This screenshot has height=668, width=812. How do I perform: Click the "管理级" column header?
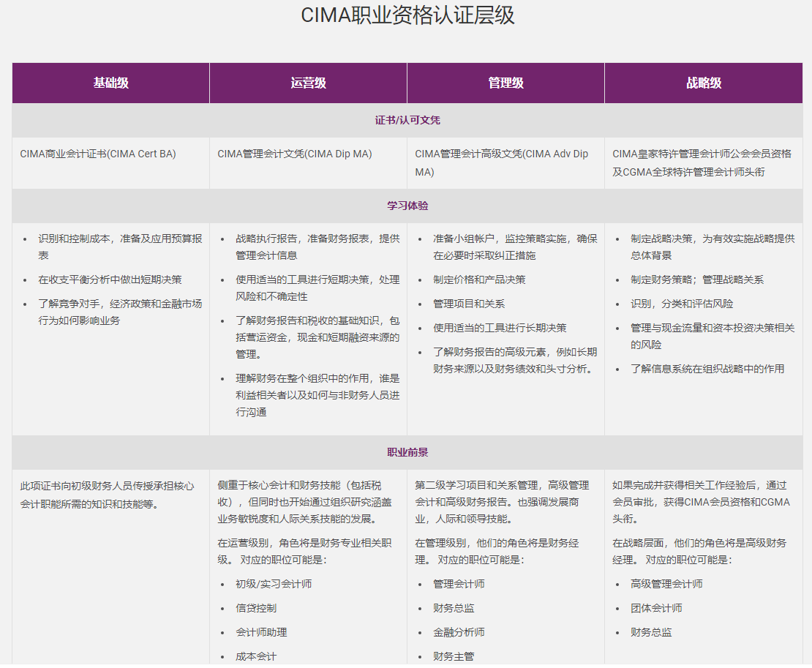point(506,83)
